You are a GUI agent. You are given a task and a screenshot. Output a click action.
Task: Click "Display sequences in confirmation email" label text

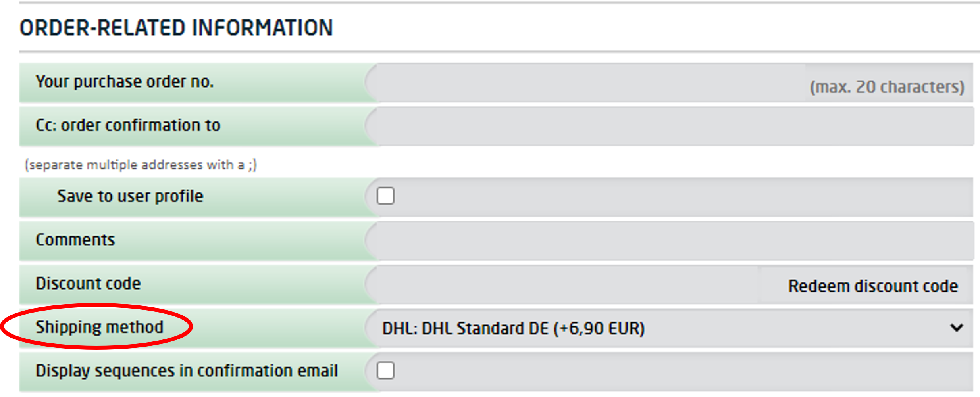point(187,371)
